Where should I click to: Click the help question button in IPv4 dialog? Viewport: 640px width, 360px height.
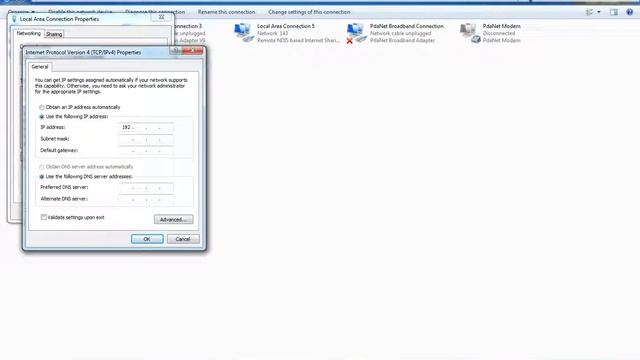coord(176,51)
